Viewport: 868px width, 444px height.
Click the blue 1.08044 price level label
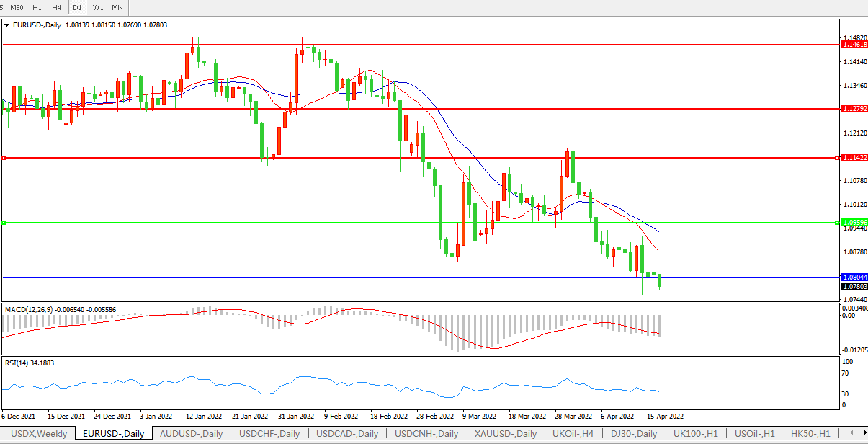854,277
